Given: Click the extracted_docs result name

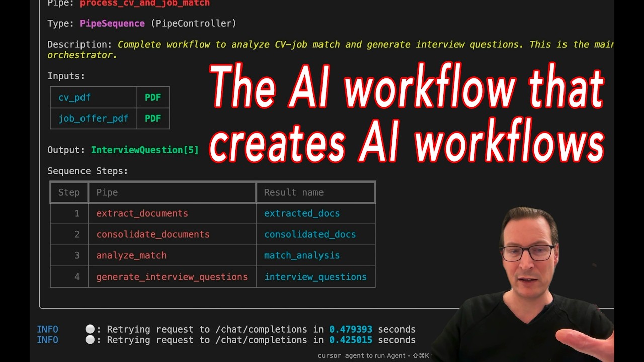Looking at the screenshot, I should [302, 213].
